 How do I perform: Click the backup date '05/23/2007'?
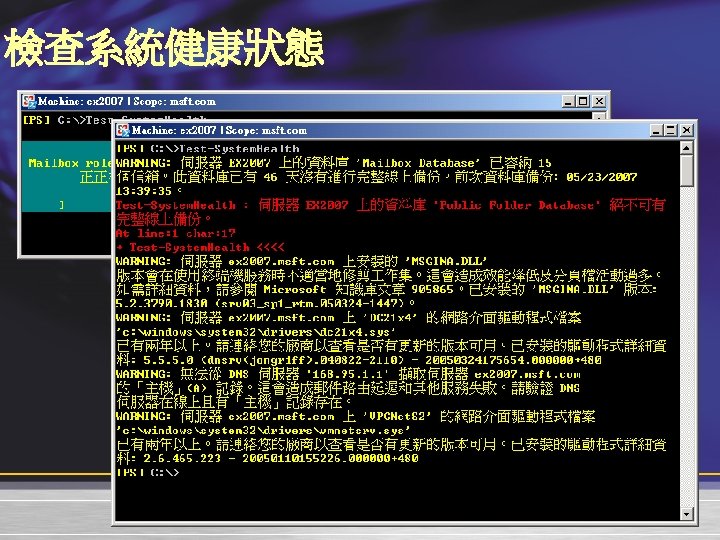click(x=602, y=177)
